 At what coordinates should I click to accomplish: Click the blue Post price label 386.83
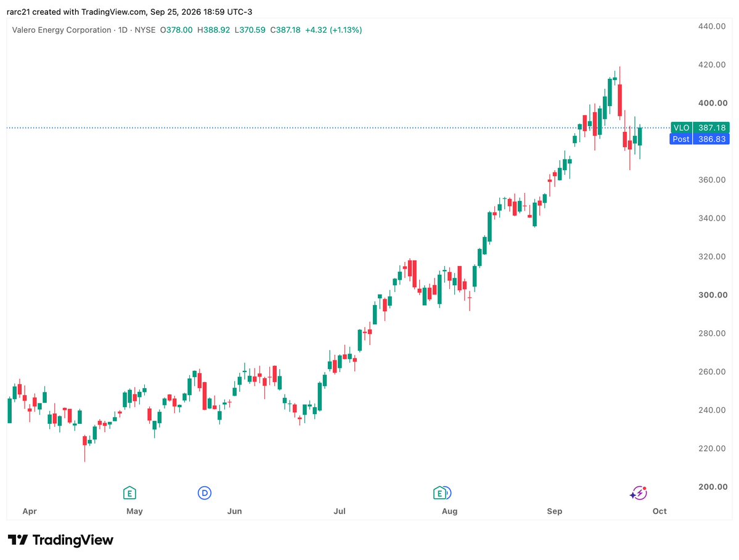pyautogui.click(x=700, y=139)
